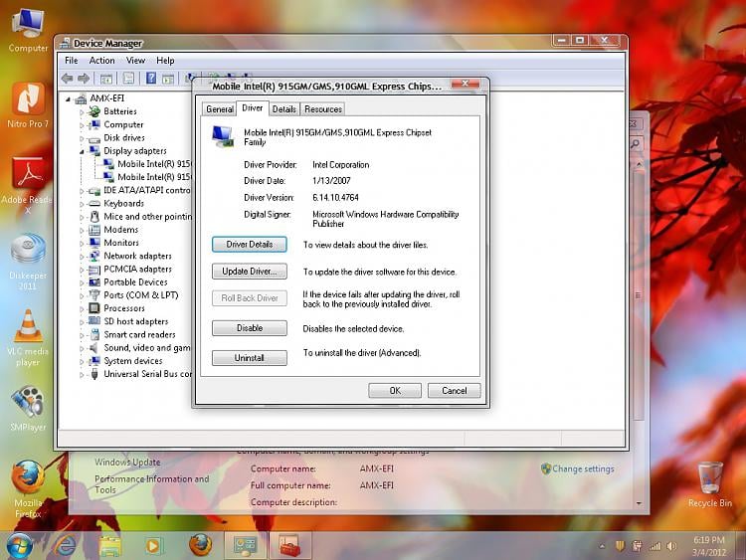
Task: Toggle the console tree toolbar icon
Action: click(x=106, y=79)
